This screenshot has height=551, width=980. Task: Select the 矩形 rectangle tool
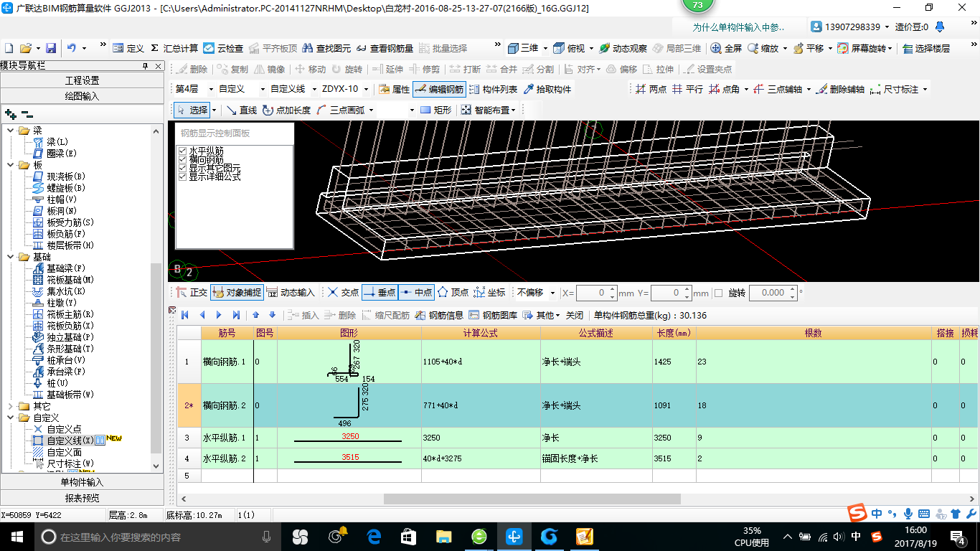pyautogui.click(x=436, y=110)
